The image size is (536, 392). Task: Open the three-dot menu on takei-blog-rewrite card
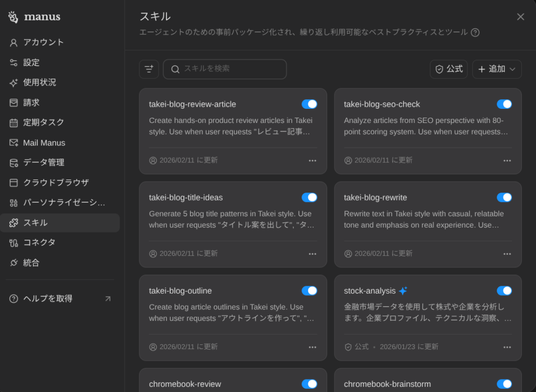tap(507, 254)
